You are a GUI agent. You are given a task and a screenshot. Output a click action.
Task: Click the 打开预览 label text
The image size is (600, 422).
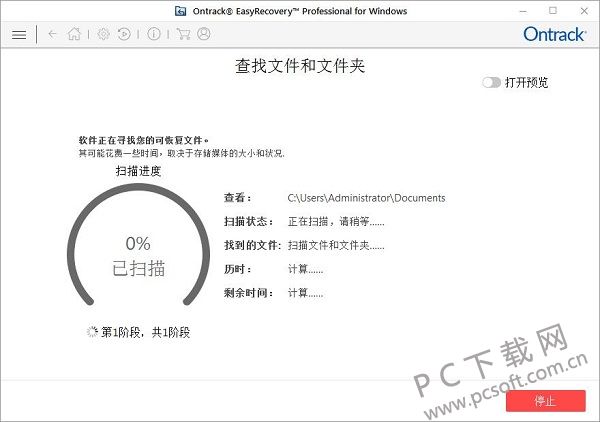pyautogui.click(x=527, y=82)
